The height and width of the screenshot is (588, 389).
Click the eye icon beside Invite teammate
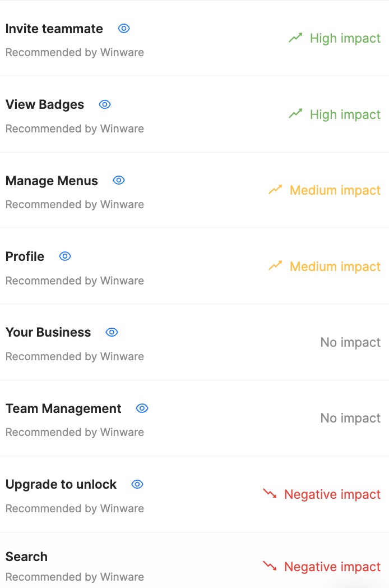tap(124, 29)
